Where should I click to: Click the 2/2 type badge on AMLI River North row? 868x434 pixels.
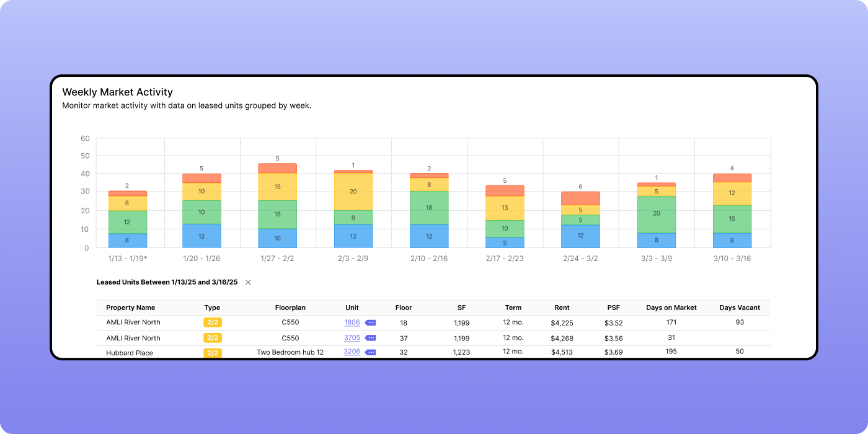(x=212, y=322)
